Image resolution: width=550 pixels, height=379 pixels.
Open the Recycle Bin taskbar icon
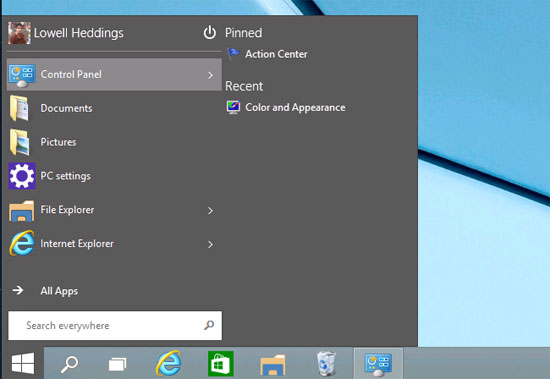tap(326, 364)
